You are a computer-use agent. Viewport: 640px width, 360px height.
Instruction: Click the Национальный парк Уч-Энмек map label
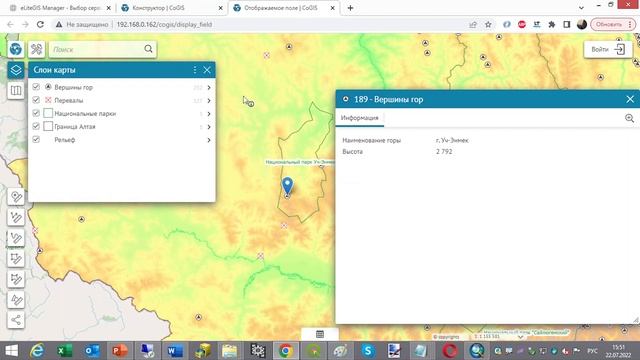(x=300, y=162)
